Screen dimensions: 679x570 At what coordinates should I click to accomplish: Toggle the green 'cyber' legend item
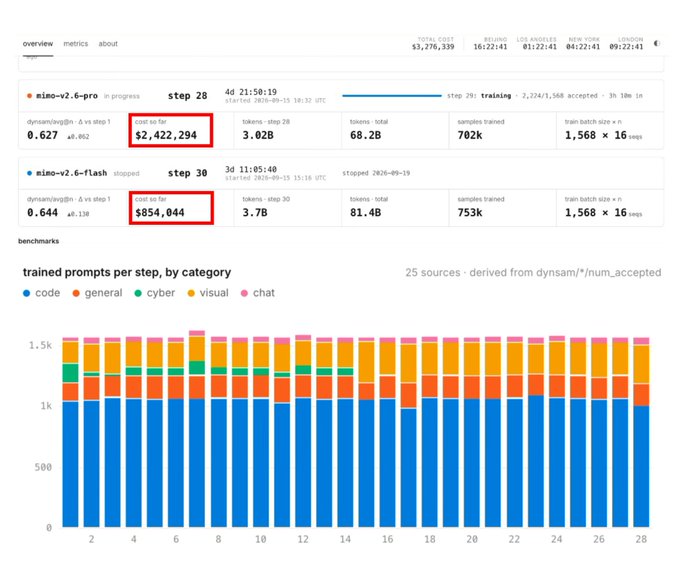[155, 293]
